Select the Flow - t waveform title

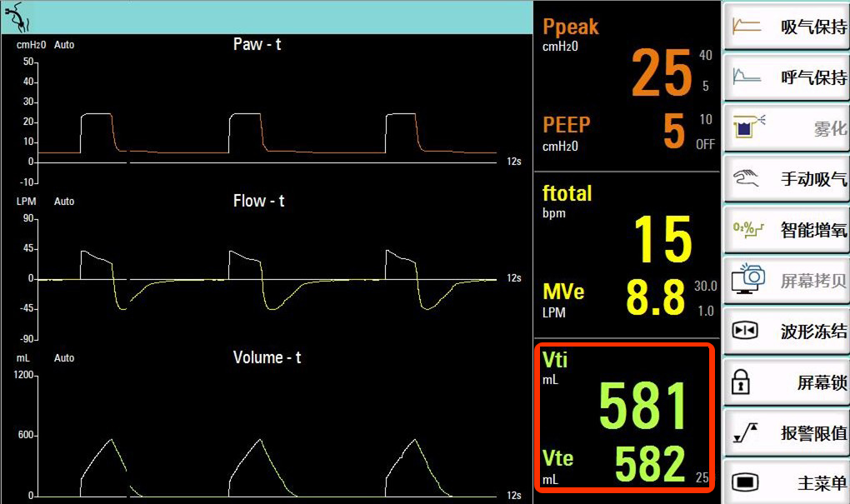coord(258,202)
